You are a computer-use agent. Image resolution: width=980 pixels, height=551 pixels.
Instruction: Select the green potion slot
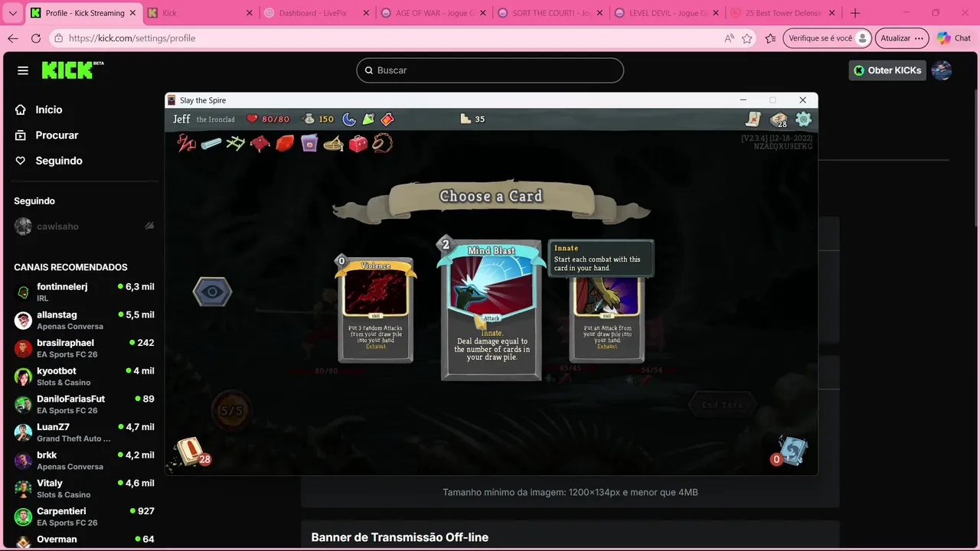point(368,119)
